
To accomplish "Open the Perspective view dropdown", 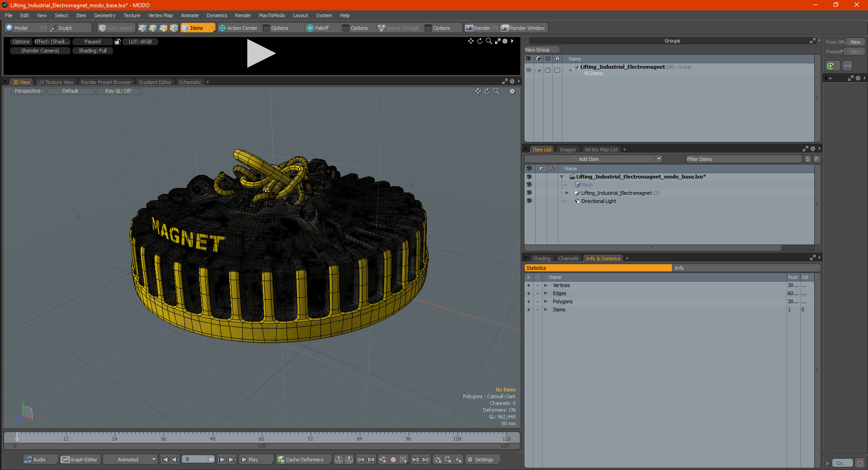I will tap(28, 91).
